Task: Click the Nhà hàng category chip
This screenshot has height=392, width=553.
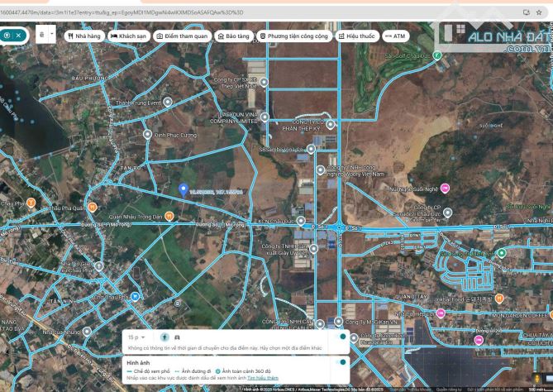Action: coord(83,36)
